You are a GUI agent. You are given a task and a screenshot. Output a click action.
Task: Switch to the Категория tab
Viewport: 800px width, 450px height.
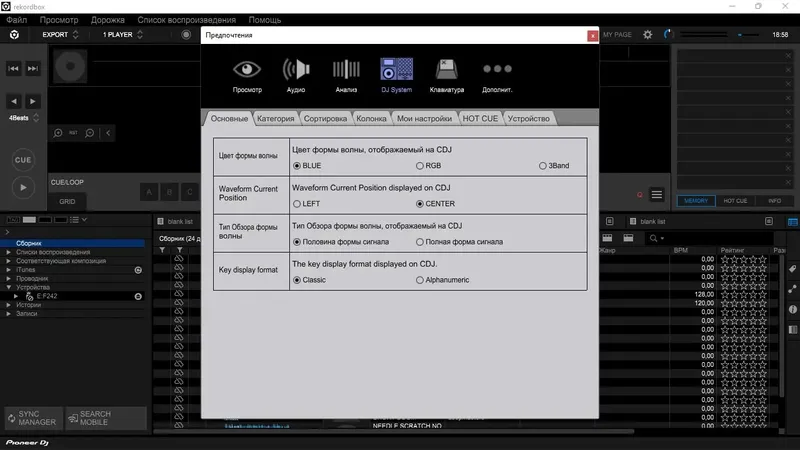(x=276, y=118)
